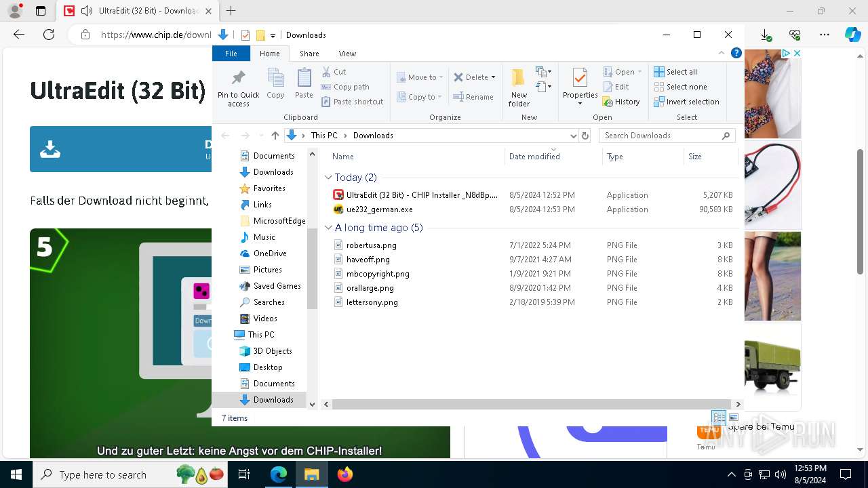Click the horizontal scrollbar in file list
The height and width of the screenshot is (488, 868).
pyautogui.click(x=532, y=404)
